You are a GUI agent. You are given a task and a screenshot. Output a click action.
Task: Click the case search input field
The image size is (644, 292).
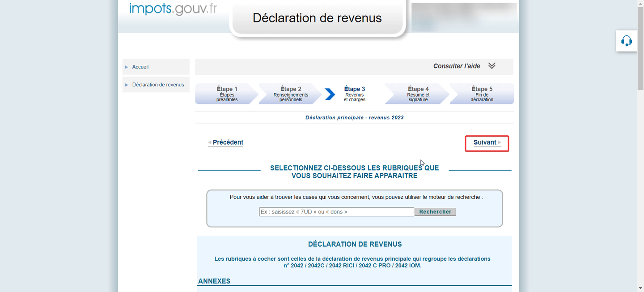[x=336, y=211]
